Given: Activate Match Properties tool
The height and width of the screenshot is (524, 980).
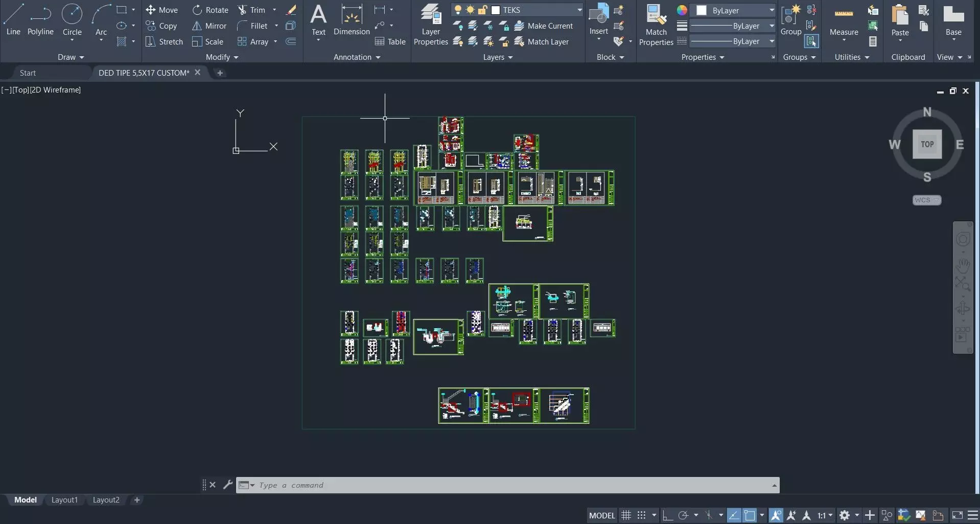Looking at the screenshot, I should click(x=656, y=25).
